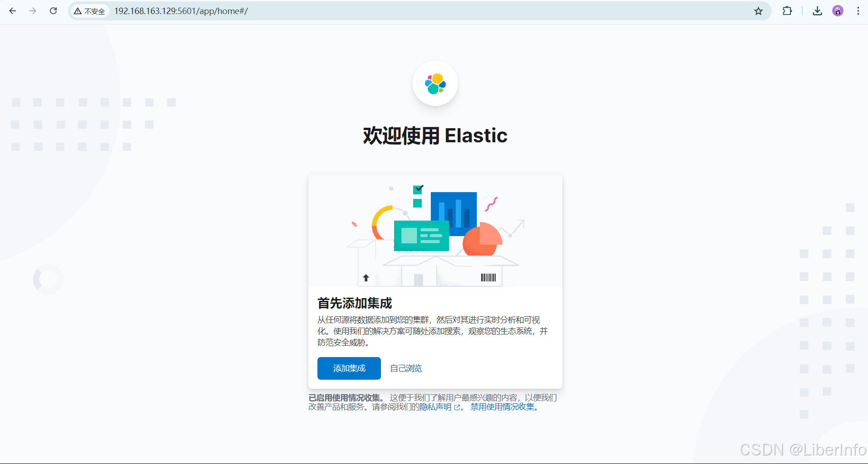Click the external link icon after 隐私声明
Image resolution: width=868 pixels, height=464 pixels.
click(457, 407)
